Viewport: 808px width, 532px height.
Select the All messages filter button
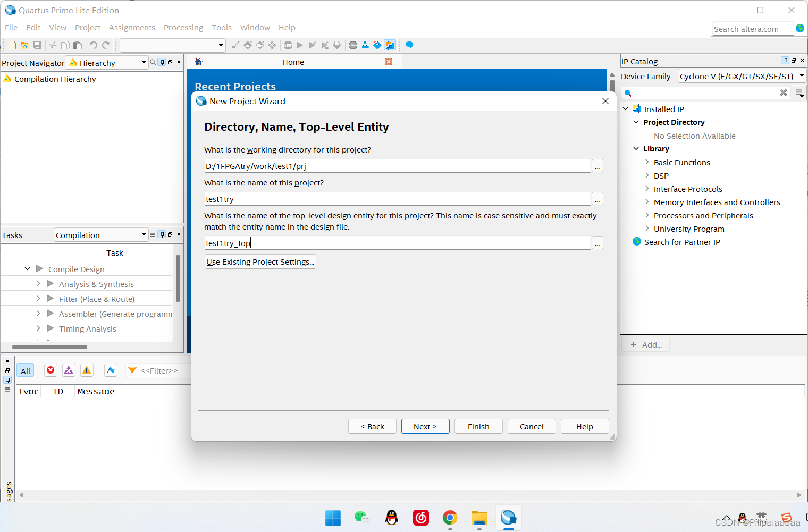pyautogui.click(x=26, y=370)
